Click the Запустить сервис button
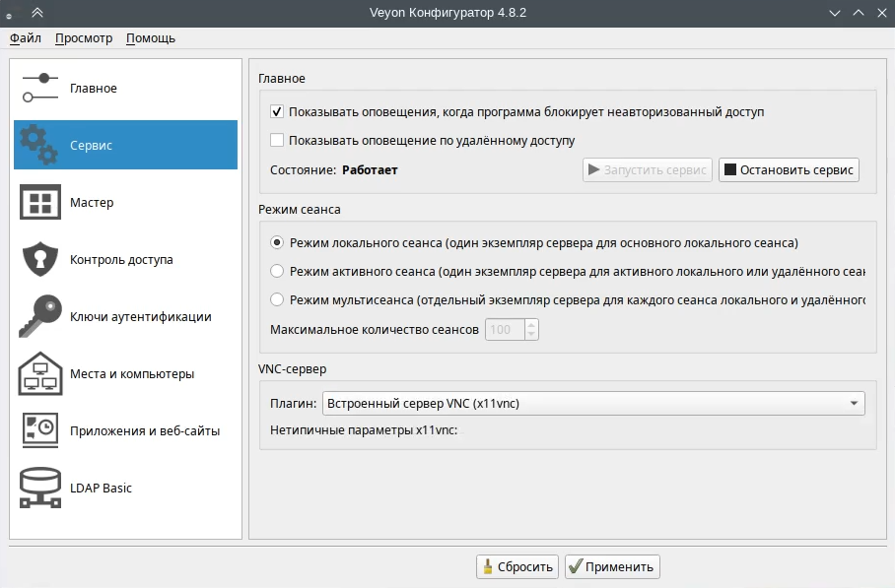The height and width of the screenshot is (588, 895). point(648,170)
